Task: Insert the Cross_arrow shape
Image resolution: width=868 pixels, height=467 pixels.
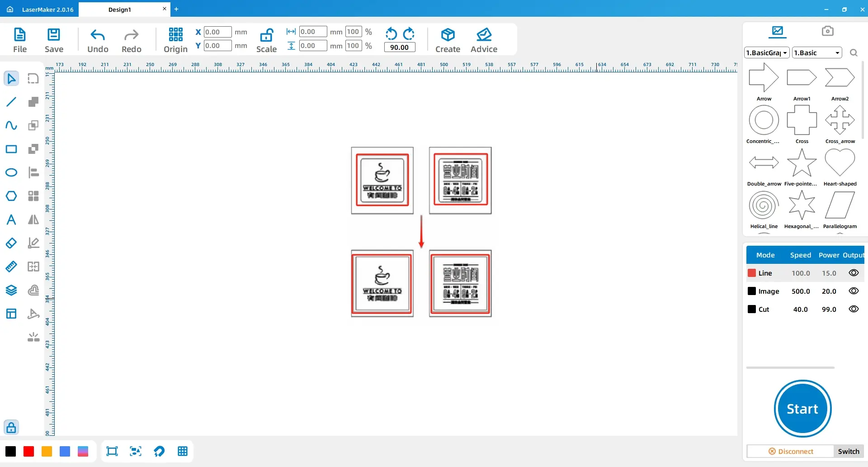Action: point(840,124)
